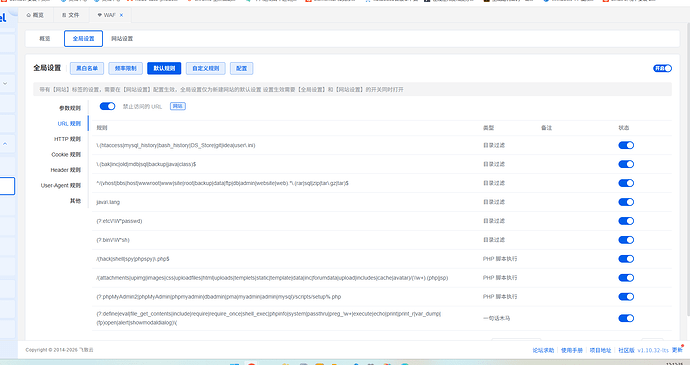Image resolution: width=690 pixels, height=365 pixels.
Task: Click the java\.lang rule text
Action: point(108,202)
